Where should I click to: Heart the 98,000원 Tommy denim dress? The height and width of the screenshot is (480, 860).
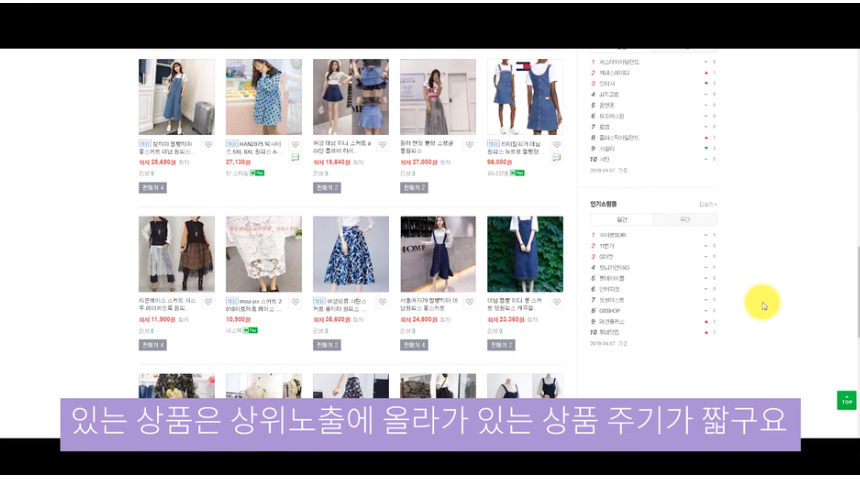(557, 145)
